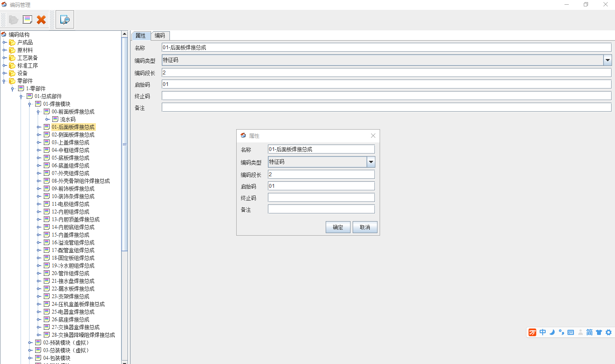Screen dimensions: 615x364
Task: Click the 终止码 field in the 属性 dialog
Action: point(321,198)
